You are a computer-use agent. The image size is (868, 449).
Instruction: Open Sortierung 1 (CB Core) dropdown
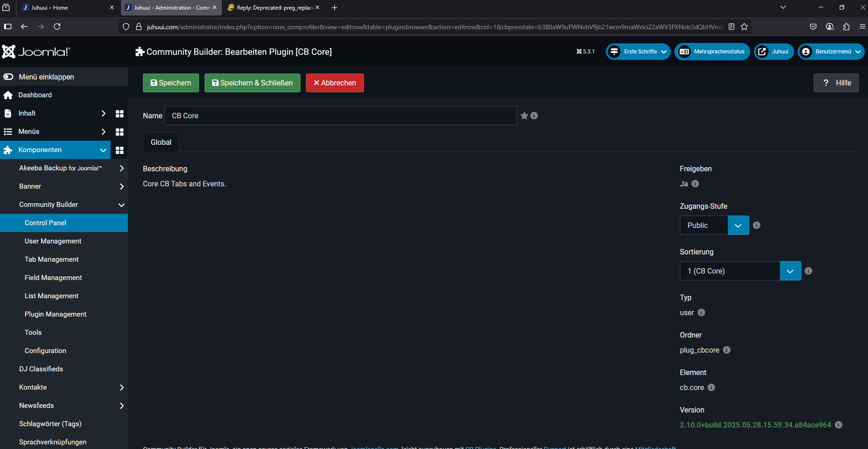tap(740, 271)
